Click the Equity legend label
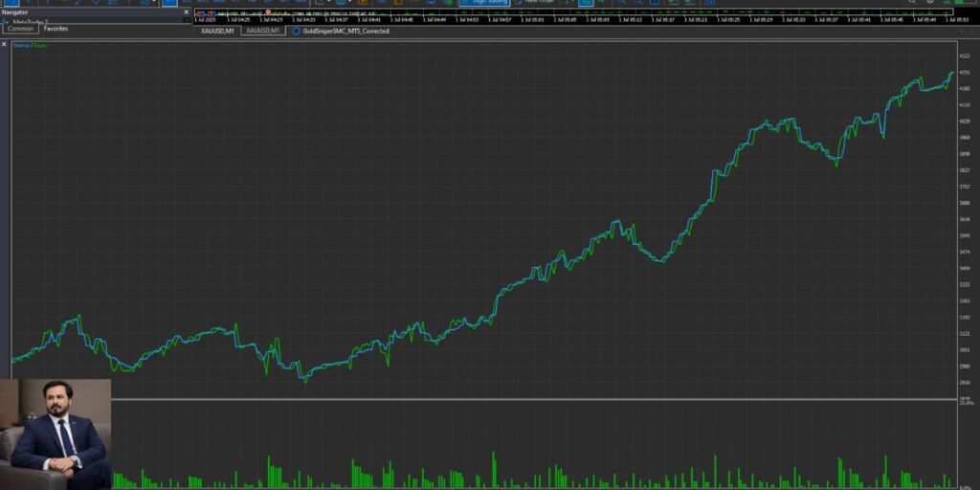This screenshot has width=980, height=490. click(x=41, y=45)
